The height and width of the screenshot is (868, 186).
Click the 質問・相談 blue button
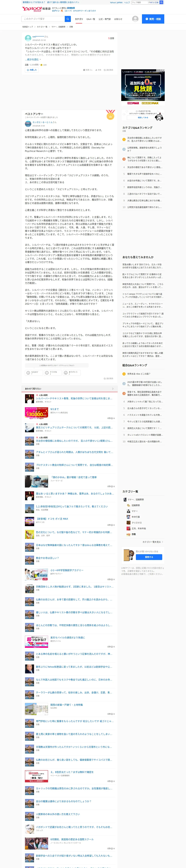pos(153,19)
